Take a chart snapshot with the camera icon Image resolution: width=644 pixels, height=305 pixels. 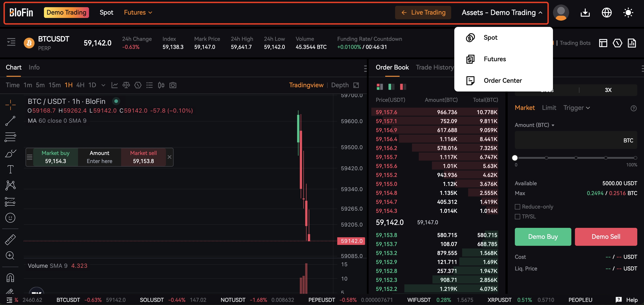(173, 85)
